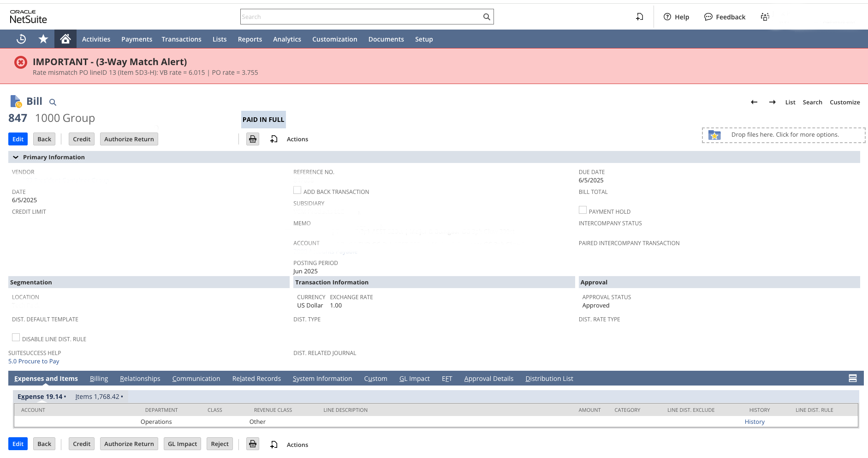868x458 pixels.
Task: Click the red error icon in alert
Action: point(21,62)
